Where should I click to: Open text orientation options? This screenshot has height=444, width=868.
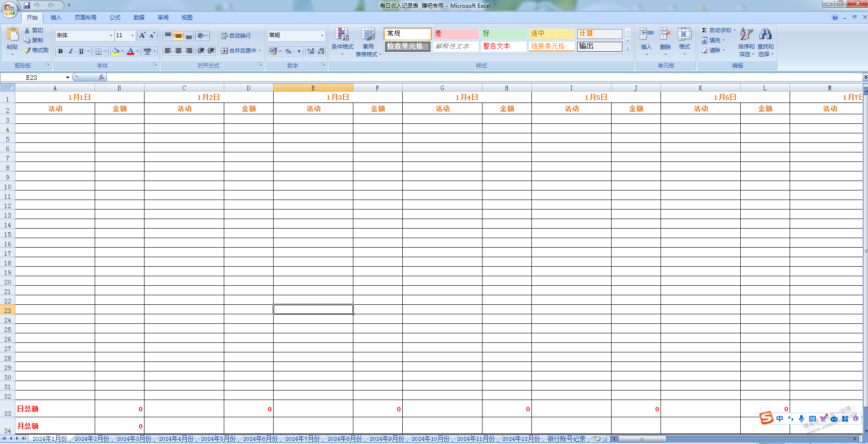click(x=203, y=35)
